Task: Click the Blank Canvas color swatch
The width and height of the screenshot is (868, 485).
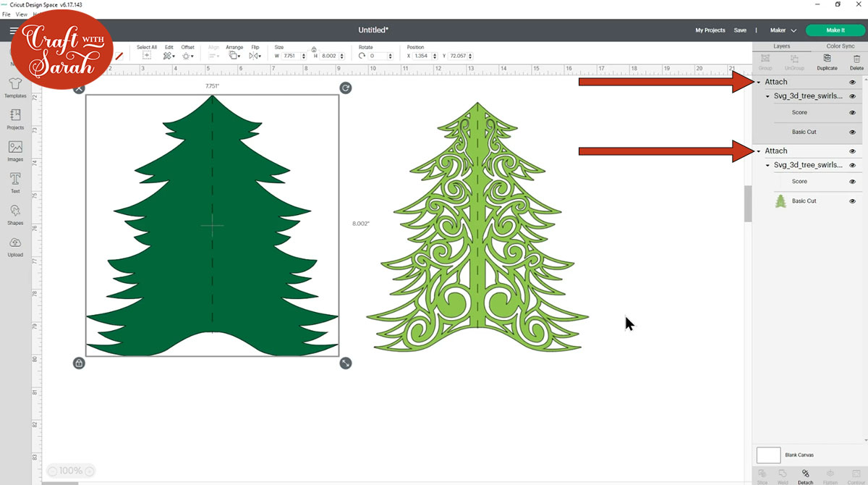Action: pos(768,455)
